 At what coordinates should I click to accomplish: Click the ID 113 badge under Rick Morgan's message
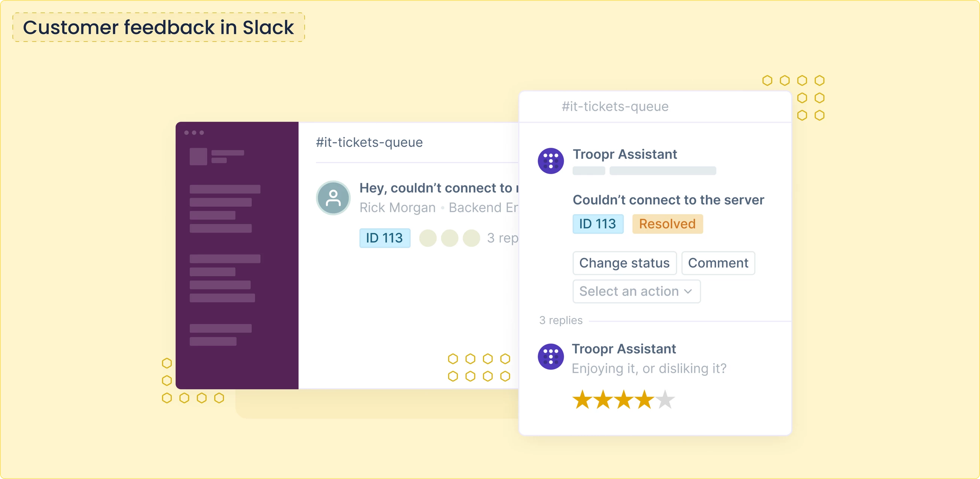pyautogui.click(x=384, y=238)
